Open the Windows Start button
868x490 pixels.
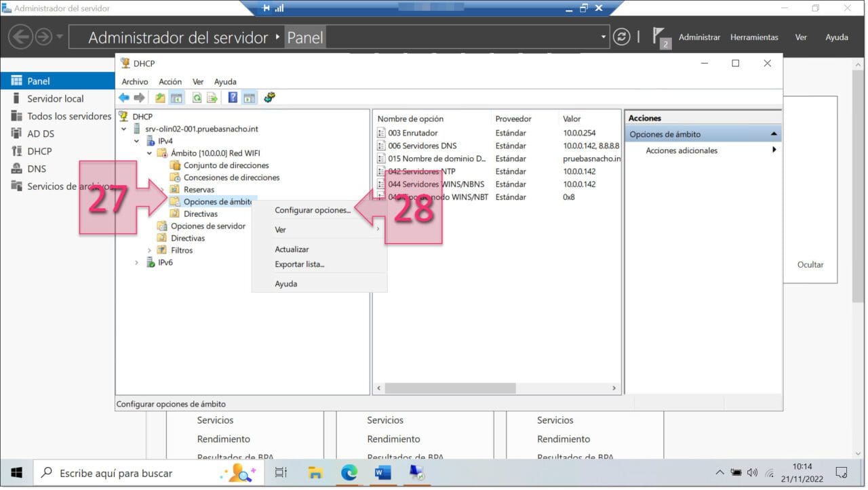16,472
